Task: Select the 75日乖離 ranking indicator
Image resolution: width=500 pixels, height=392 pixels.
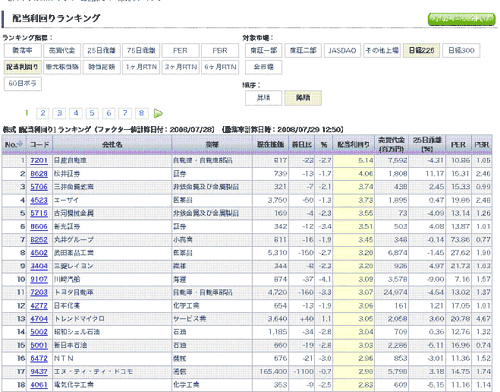Action: pos(141,51)
